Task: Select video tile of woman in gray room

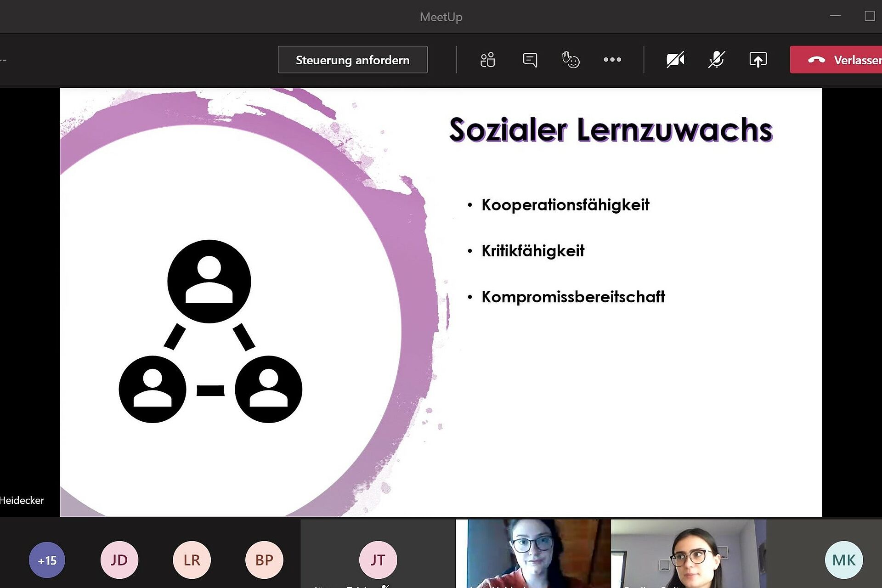Action: [688, 554]
